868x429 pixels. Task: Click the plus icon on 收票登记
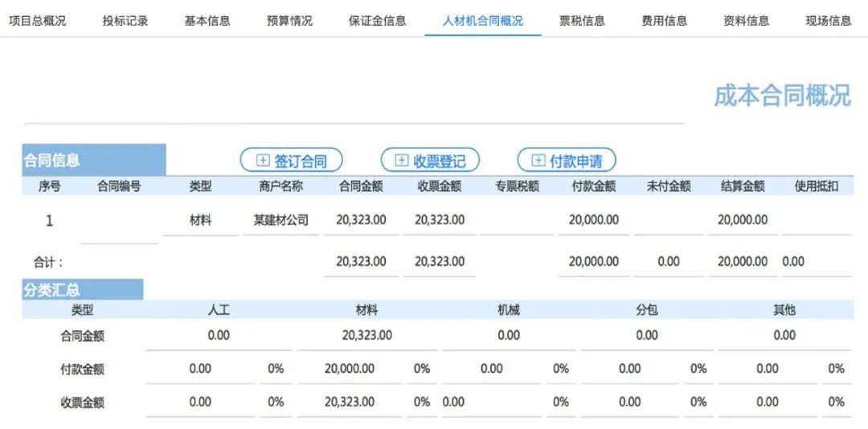point(402,161)
